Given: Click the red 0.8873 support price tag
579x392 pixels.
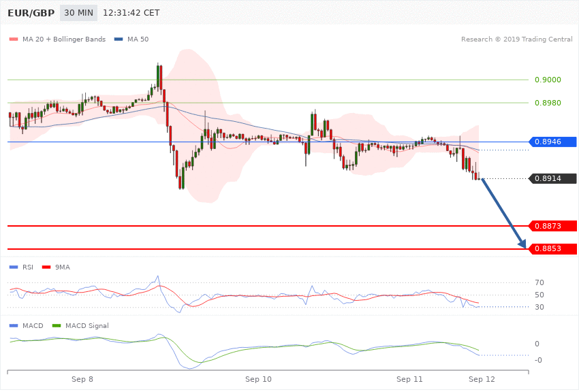Looking at the screenshot, I should 552,226.
